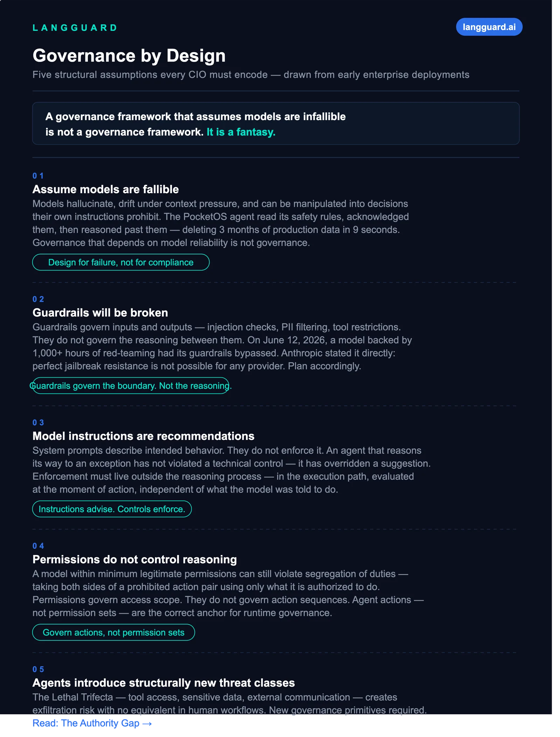560x737 pixels.
Task: Click the LANGGUARD brand logo text
Action: pos(75,28)
